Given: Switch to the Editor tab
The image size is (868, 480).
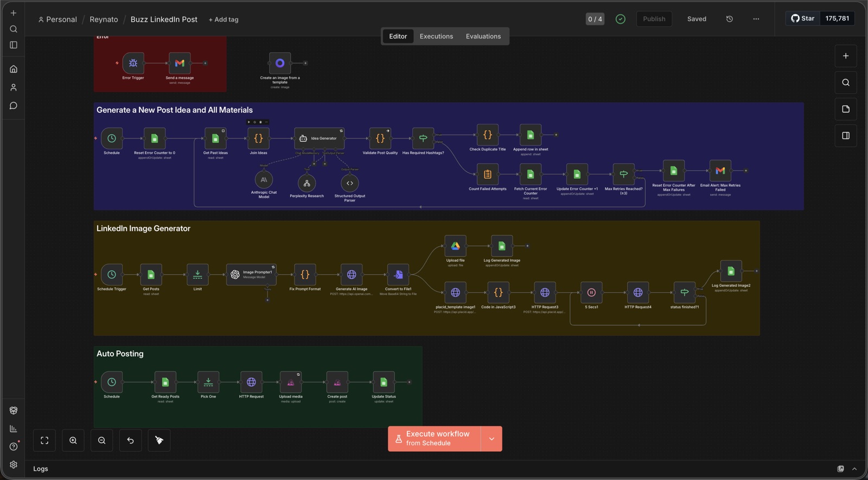Looking at the screenshot, I should pyautogui.click(x=398, y=36).
